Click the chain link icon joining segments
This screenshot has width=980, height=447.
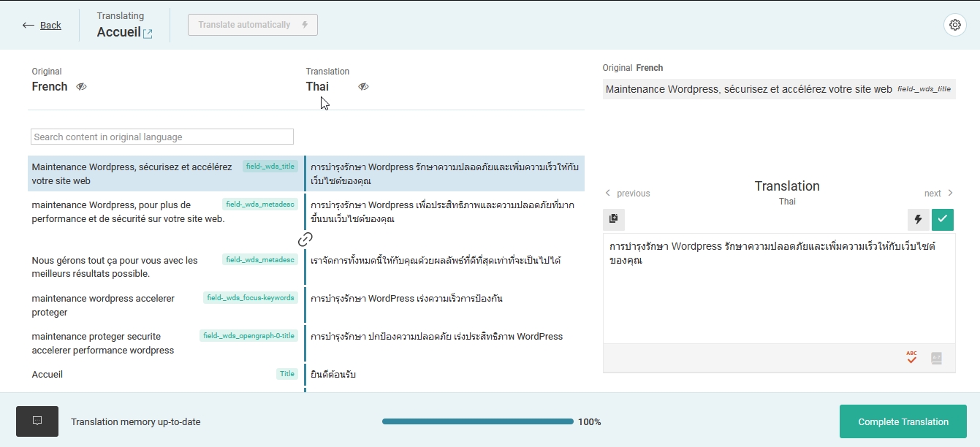click(x=305, y=240)
